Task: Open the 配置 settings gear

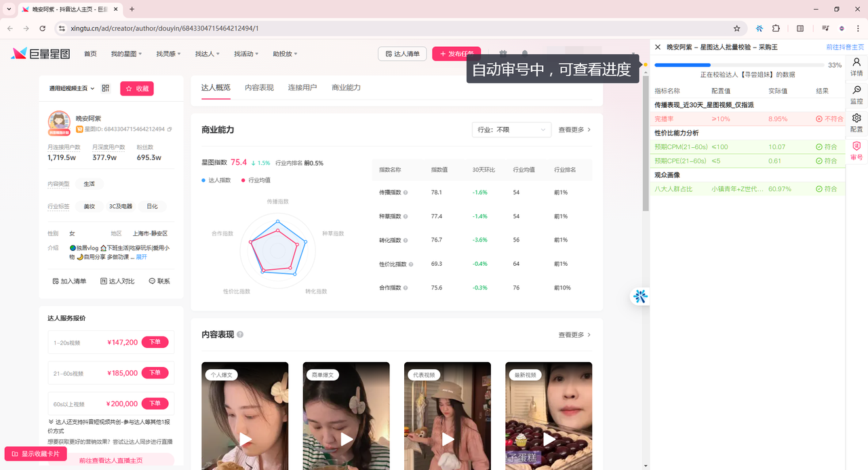Action: click(856, 123)
